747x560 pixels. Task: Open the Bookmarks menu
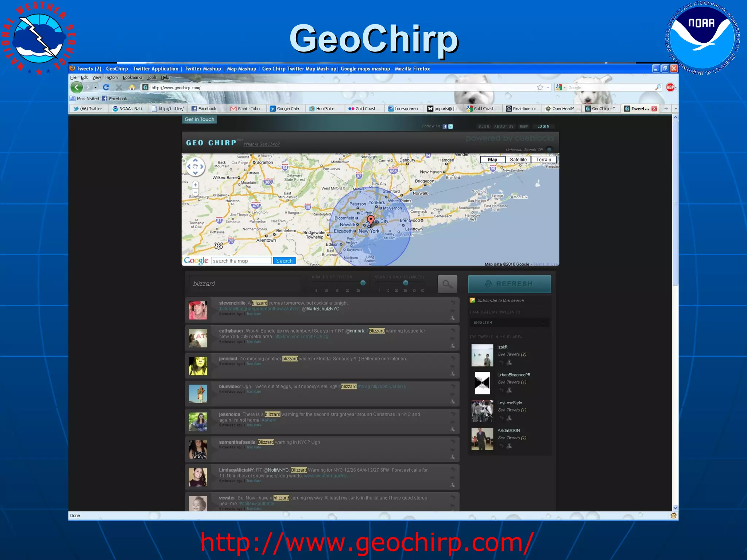(132, 77)
